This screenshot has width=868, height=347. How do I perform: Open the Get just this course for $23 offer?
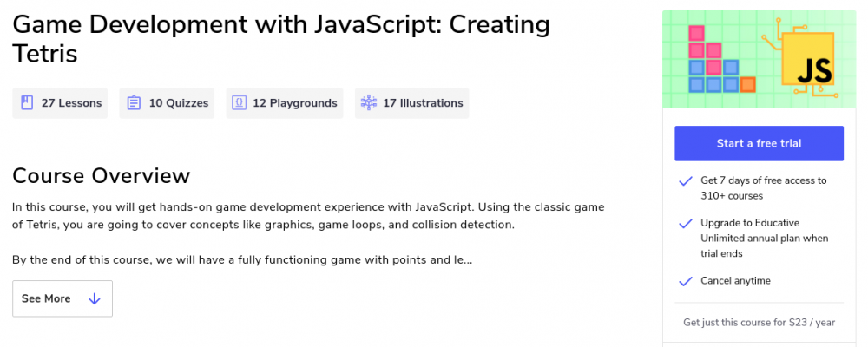(x=759, y=323)
